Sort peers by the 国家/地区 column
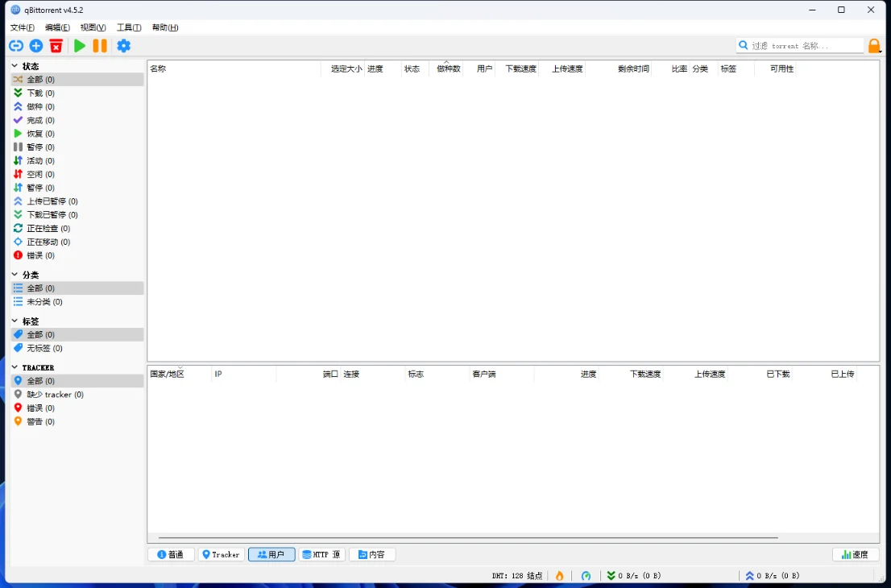The width and height of the screenshot is (891, 588). pos(180,374)
